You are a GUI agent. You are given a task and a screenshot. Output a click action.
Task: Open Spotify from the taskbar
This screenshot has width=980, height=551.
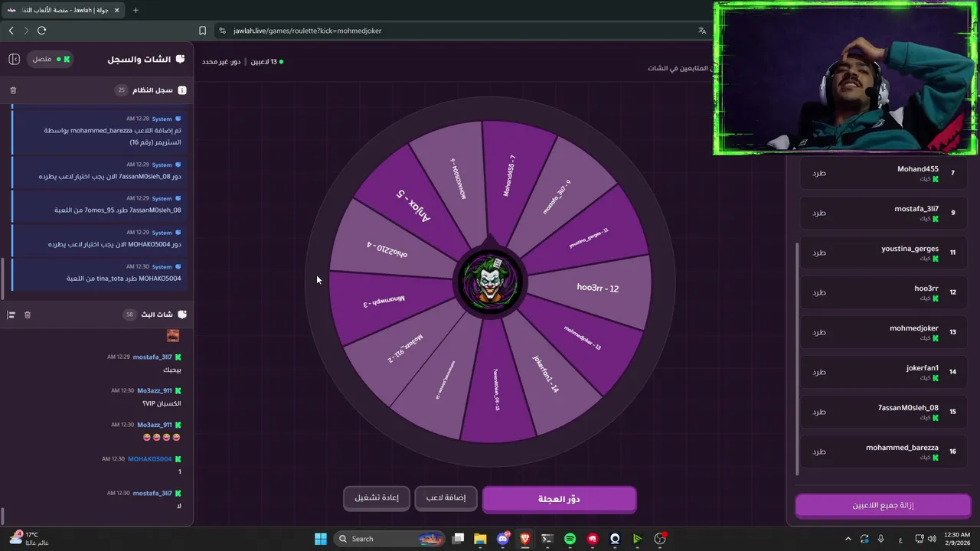click(570, 539)
